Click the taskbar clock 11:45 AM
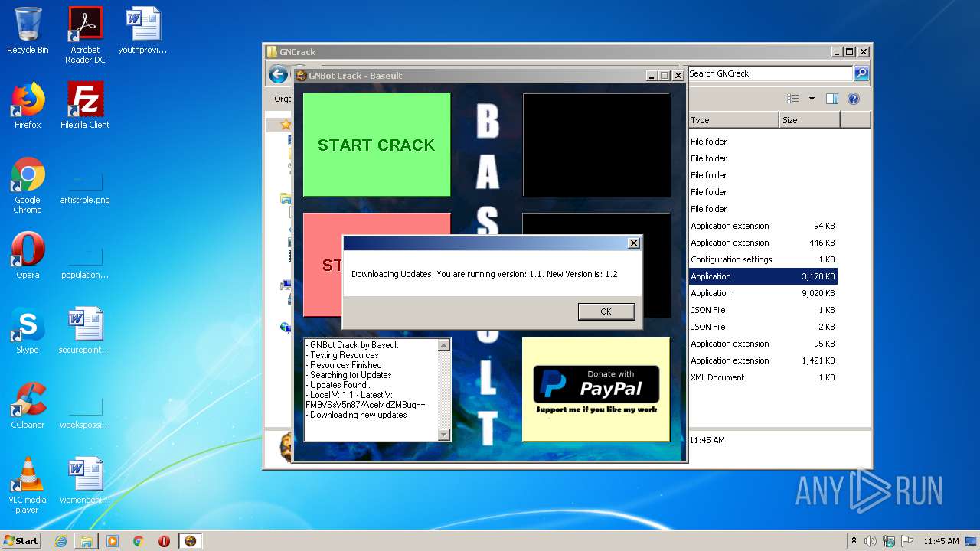This screenshot has height=551, width=980. point(941,541)
